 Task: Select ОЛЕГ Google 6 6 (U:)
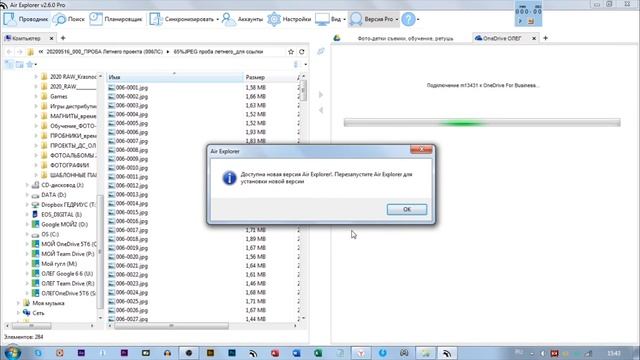coord(62,273)
